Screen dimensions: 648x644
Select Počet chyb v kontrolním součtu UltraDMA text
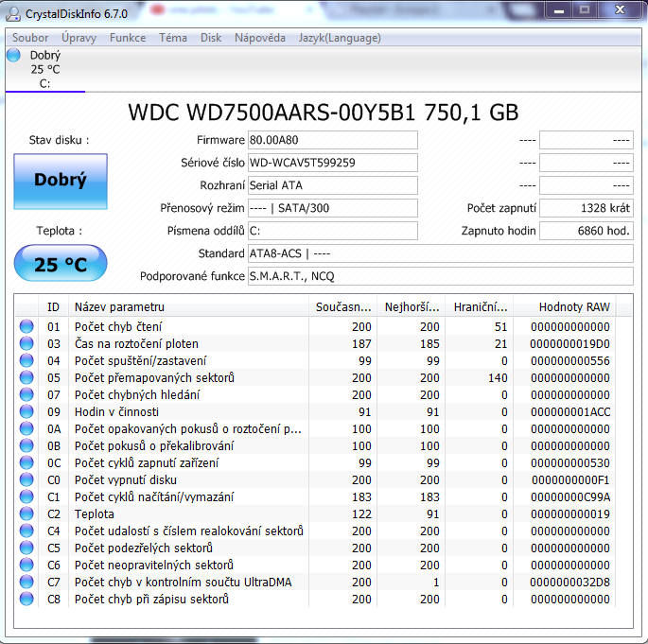(x=184, y=582)
